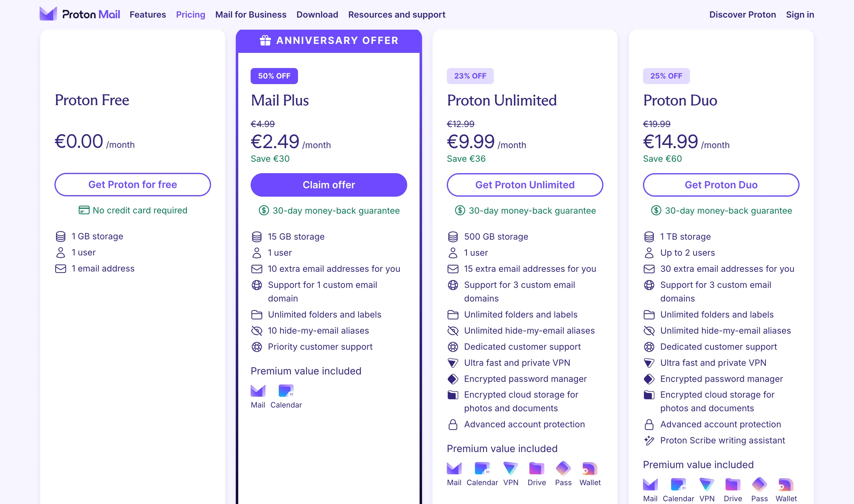Image resolution: width=854 pixels, height=504 pixels.
Task: Open Discover Proton
Action: [x=742, y=14]
